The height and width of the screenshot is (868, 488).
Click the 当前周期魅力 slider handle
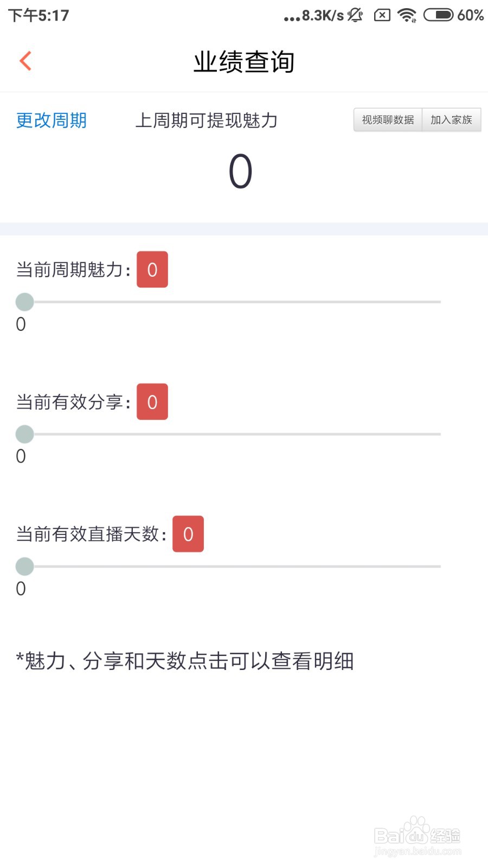tap(25, 302)
